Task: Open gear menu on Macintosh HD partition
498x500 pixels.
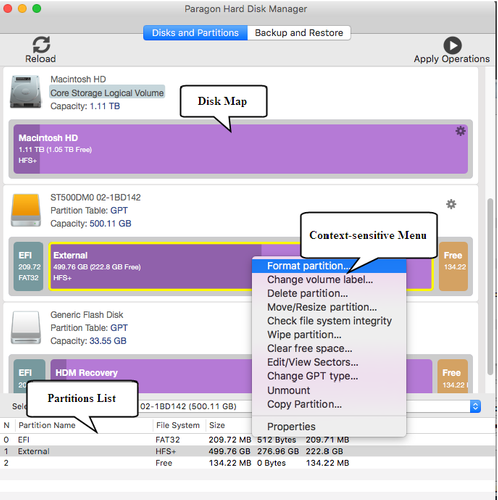Action: pyautogui.click(x=460, y=131)
